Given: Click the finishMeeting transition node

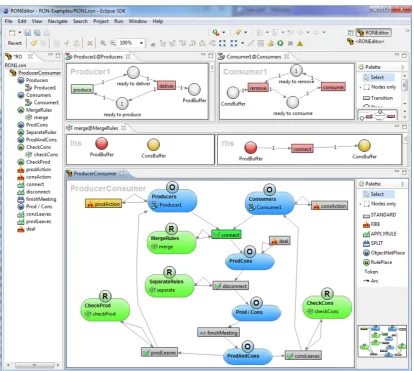Looking at the screenshot, I should pos(219,332).
